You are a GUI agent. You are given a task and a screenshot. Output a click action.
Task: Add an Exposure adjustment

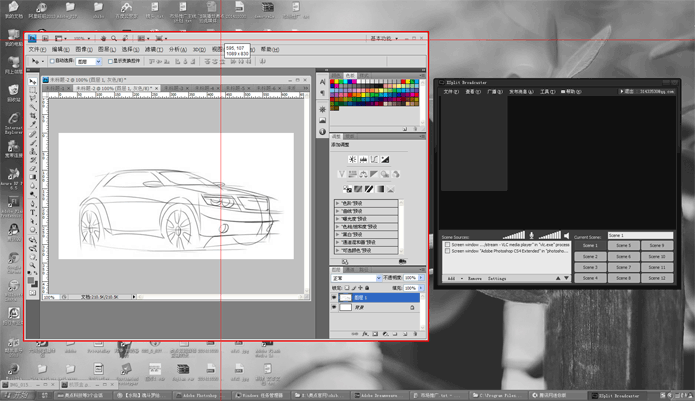(385, 160)
